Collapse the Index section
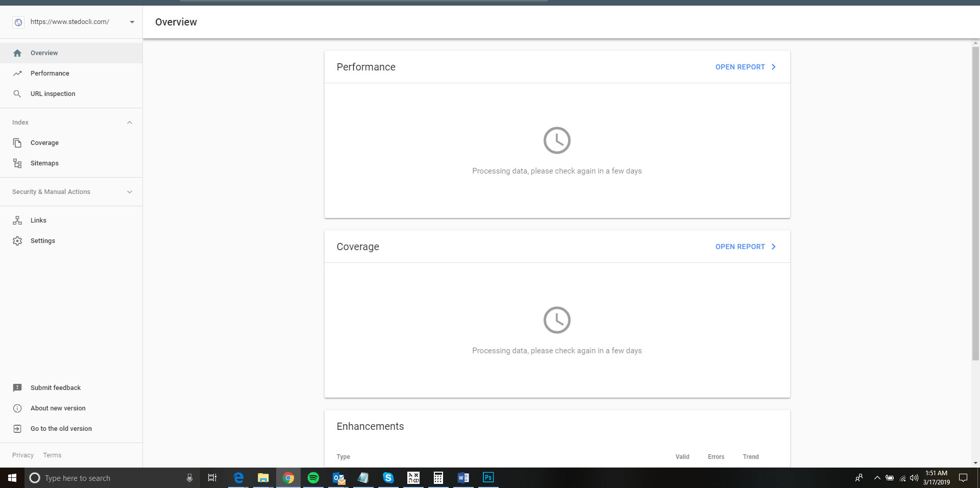This screenshot has width=980, height=488. click(x=129, y=122)
